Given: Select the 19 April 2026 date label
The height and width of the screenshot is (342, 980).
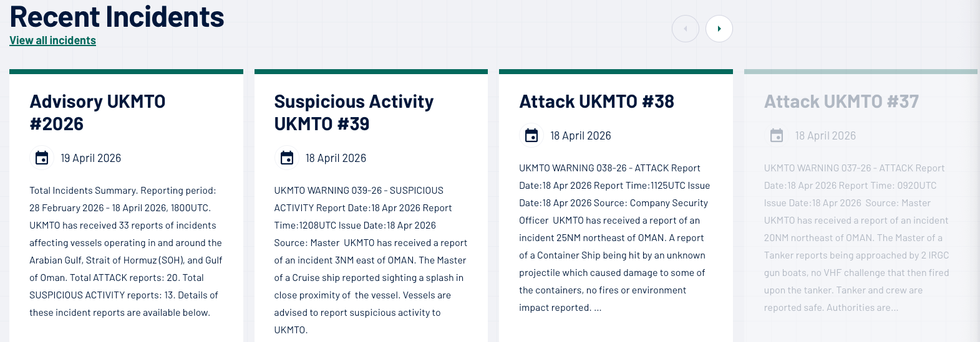Looking at the screenshot, I should tap(91, 158).
